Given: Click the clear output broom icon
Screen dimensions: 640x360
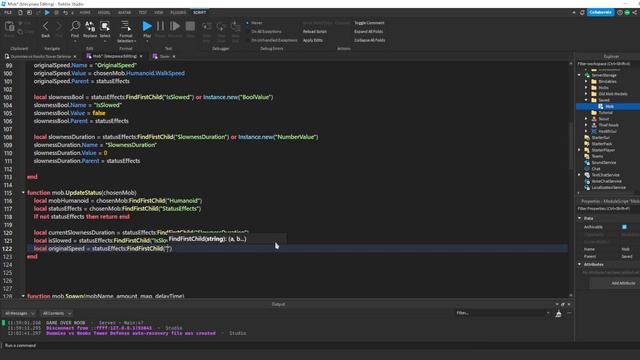Looking at the screenshot, I should click(x=558, y=313).
